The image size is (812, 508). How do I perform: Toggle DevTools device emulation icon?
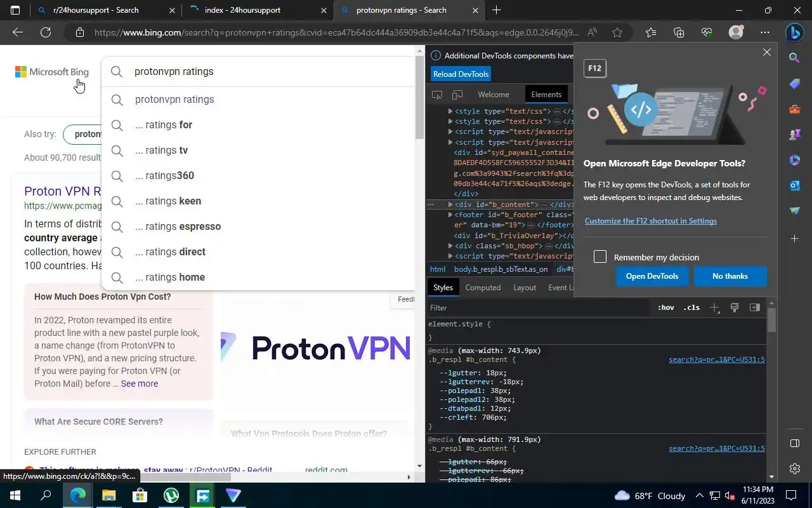[x=457, y=95]
